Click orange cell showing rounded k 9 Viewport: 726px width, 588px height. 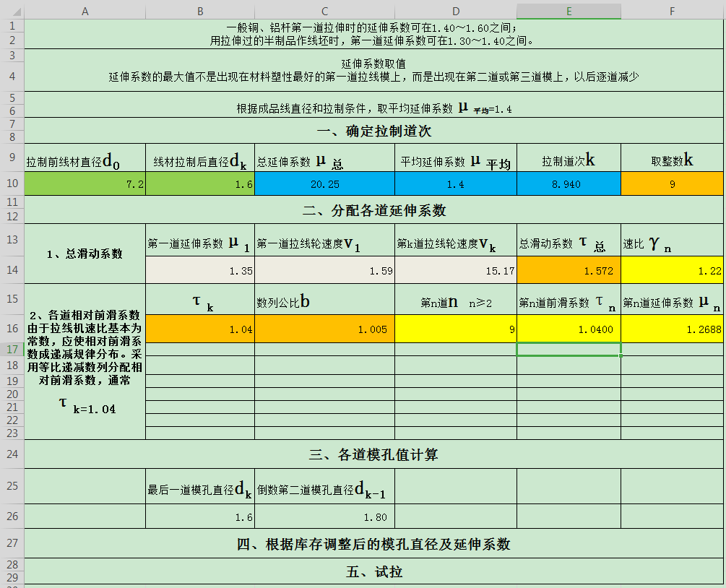[672, 183]
